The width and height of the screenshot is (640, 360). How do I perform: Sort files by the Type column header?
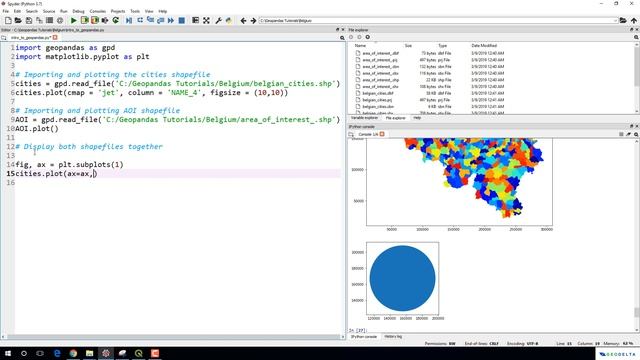click(442, 46)
